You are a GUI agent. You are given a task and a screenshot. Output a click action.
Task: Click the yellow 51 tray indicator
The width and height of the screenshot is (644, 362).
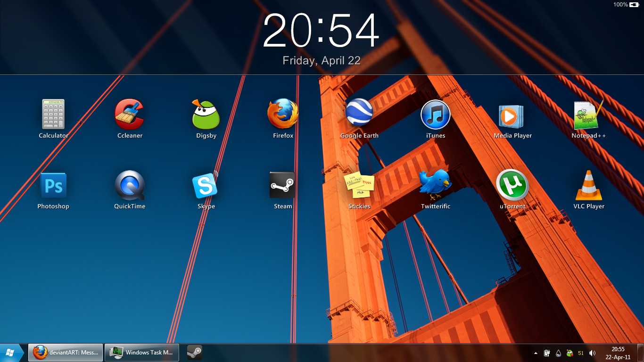tap(581, 353)
